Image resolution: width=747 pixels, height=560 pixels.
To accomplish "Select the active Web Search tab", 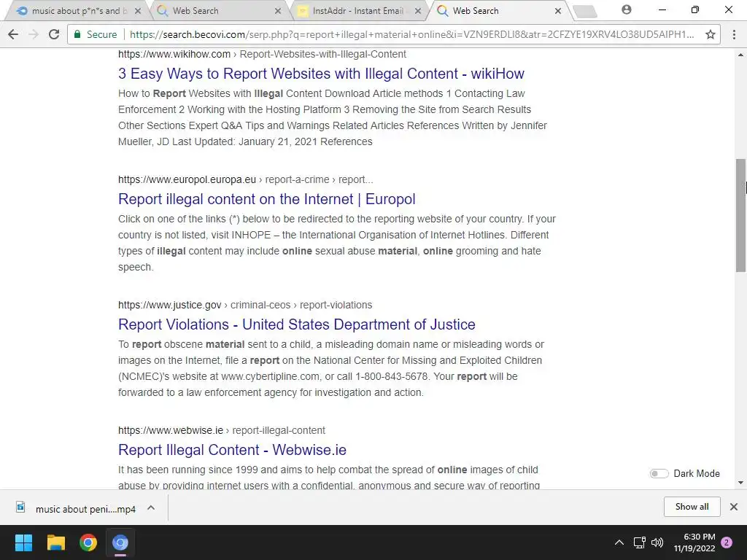I will click(x=498, y=11).
